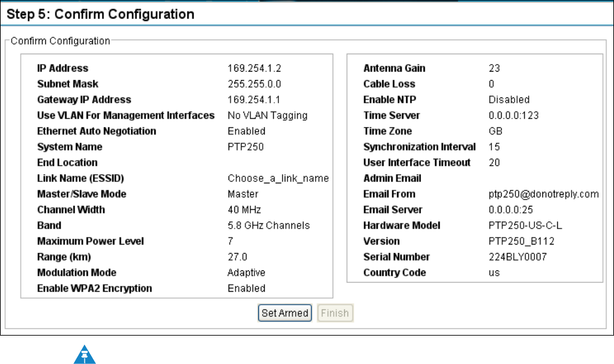Select the time server value 0.0.0.0:123
This screenshot has height=364, width=614.
click(514, 116)
